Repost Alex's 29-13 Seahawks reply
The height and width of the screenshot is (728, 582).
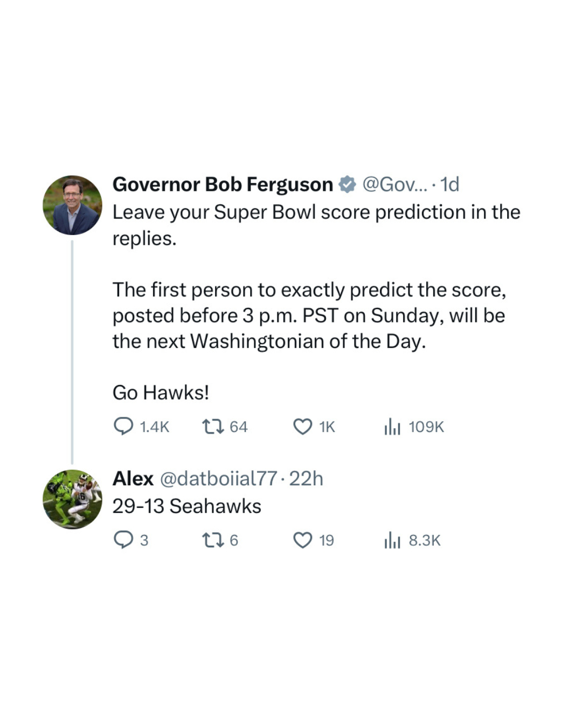[x=212, y=540]
